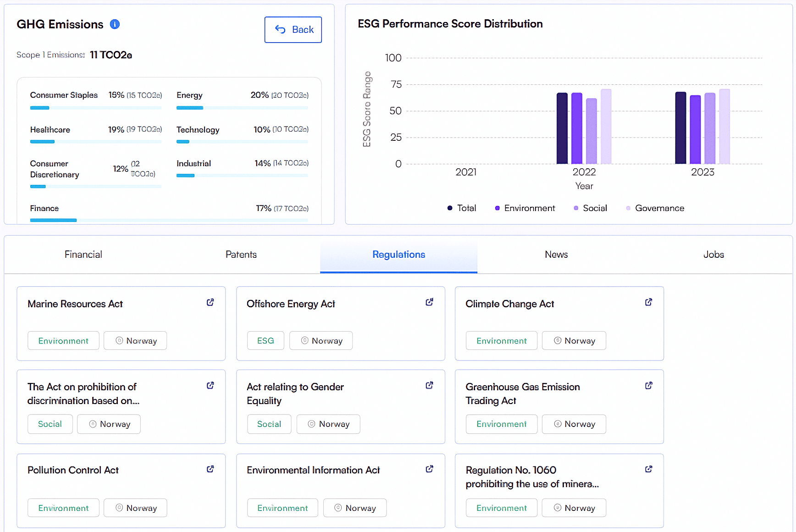Click Consumer Staples sector label
Screen dimensions: 796x532
pyautogui.click(x=64, y=95)
